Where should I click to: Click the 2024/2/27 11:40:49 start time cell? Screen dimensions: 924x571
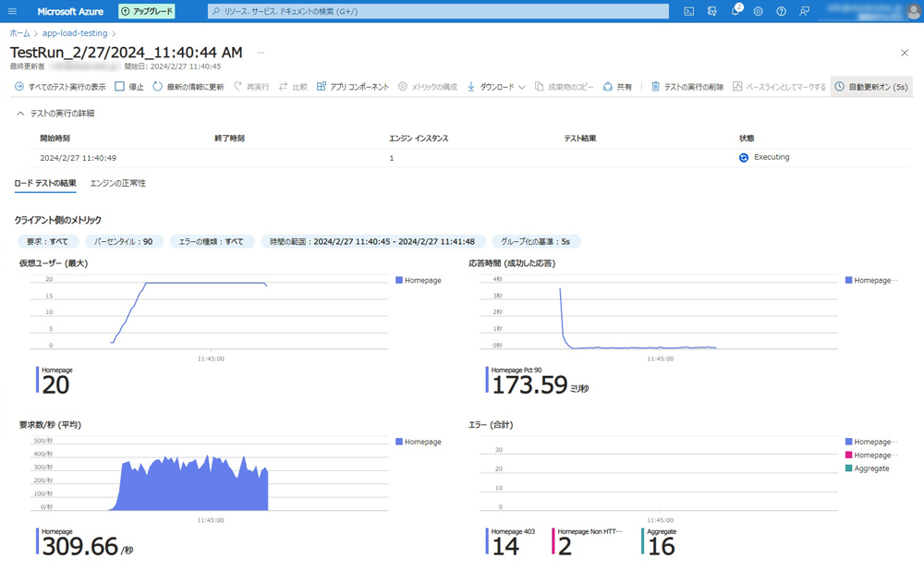78,158
